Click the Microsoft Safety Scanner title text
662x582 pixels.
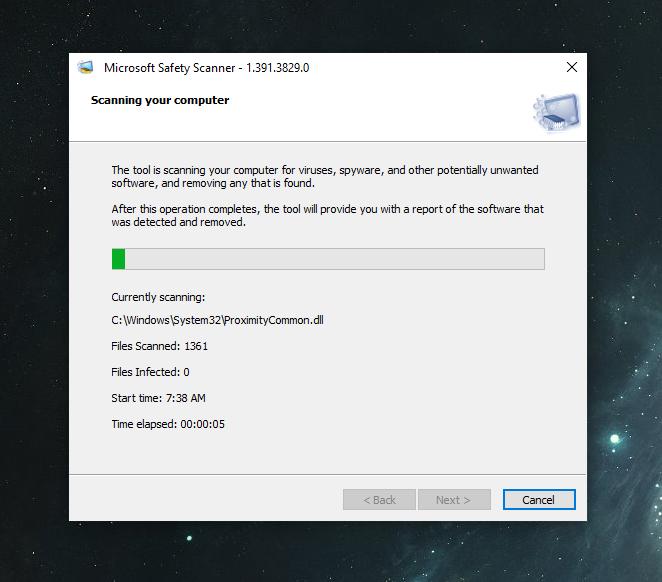coord(206,68)
